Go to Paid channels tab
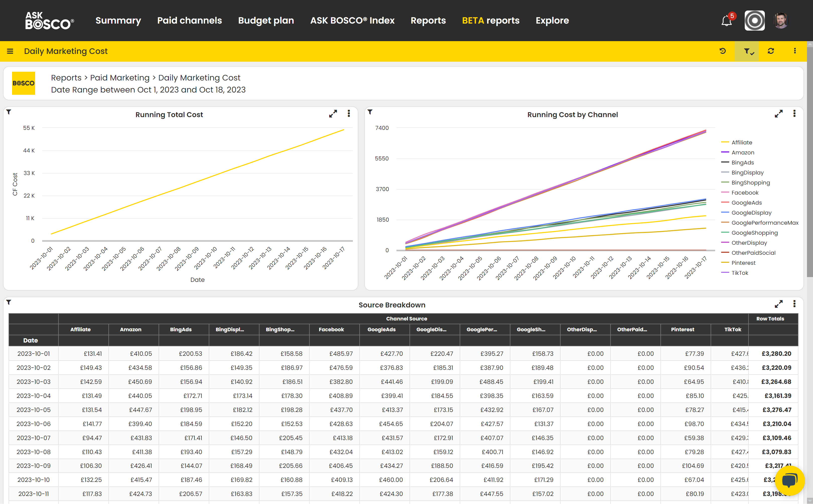 point(189,21)
